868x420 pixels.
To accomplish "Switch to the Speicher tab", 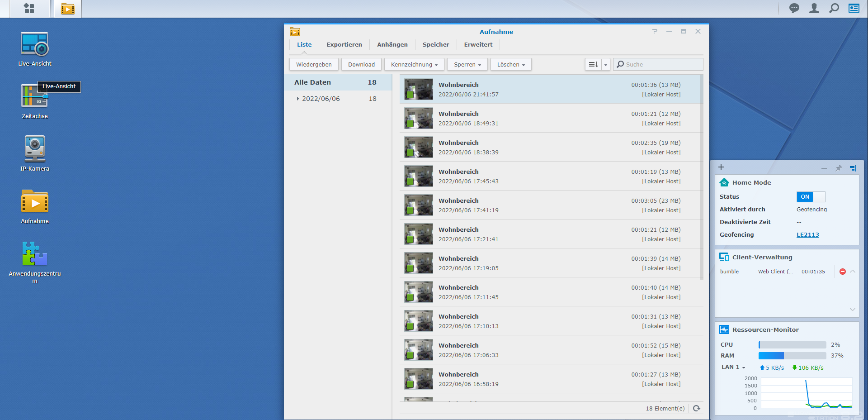I will (436, 44).
